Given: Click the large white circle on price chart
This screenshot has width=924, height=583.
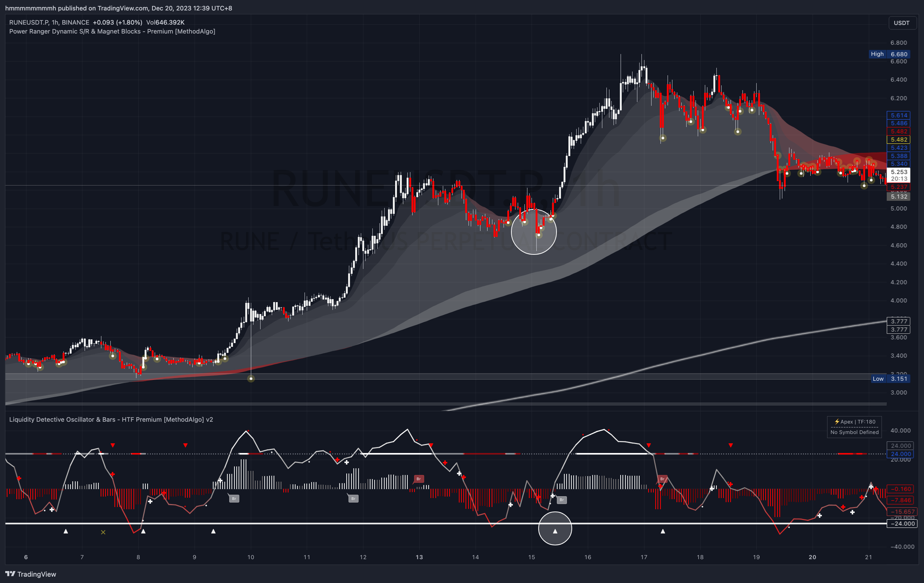Looking at the screenshot, I should 534,232.
